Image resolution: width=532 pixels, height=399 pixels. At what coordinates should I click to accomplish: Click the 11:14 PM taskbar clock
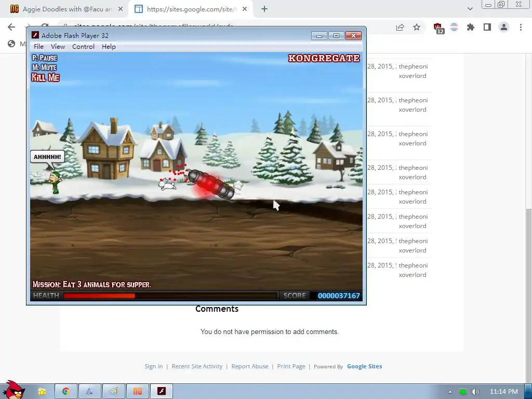[x=504, y=392]
